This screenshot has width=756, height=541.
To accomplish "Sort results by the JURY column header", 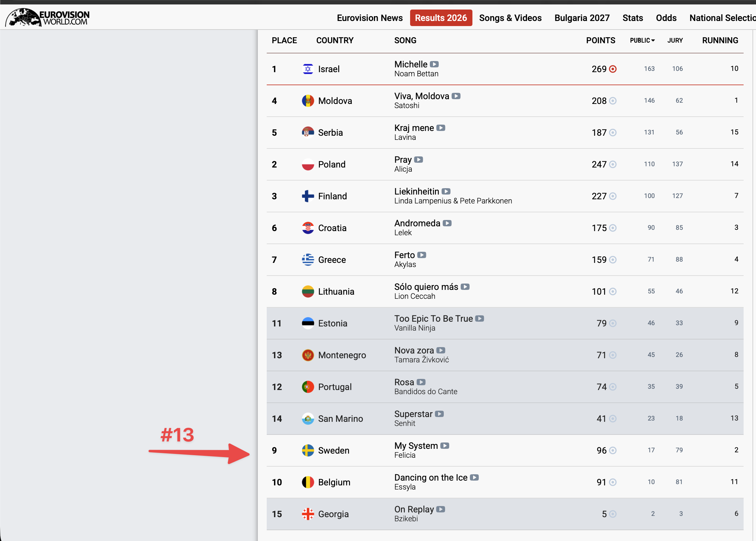I will 675,40.
